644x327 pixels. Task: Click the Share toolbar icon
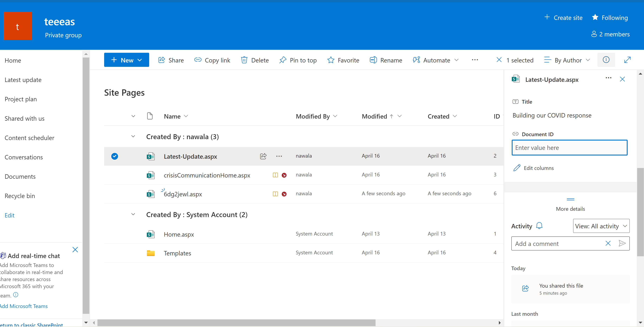162,60
